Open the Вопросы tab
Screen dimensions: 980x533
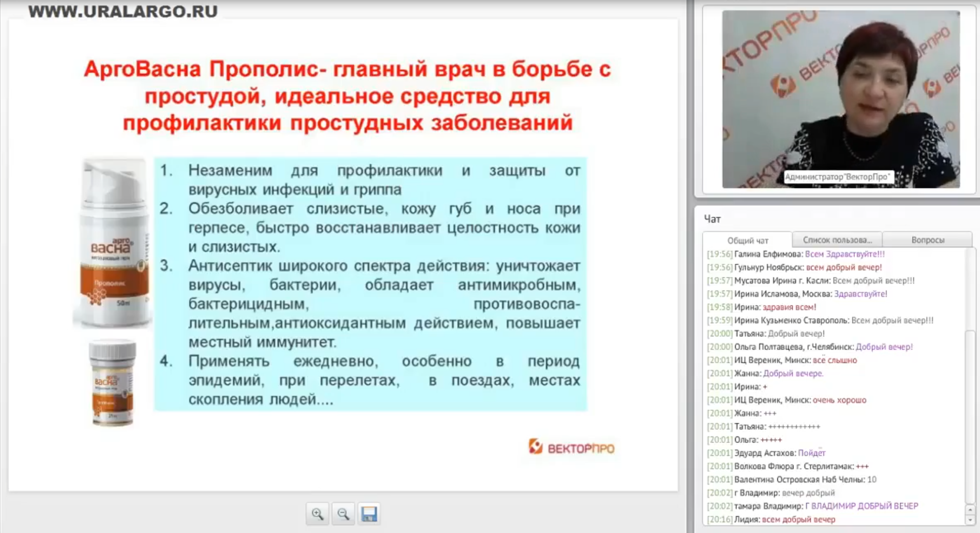[x=927, y=240]
